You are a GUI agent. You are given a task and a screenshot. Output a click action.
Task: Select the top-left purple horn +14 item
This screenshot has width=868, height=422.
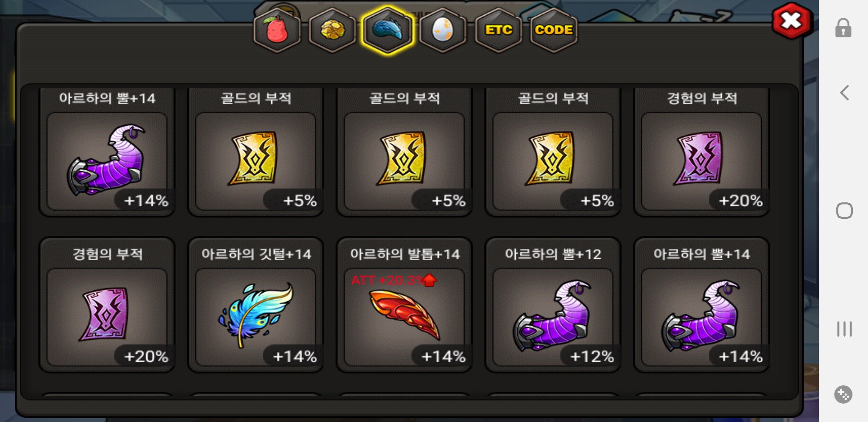107,152
